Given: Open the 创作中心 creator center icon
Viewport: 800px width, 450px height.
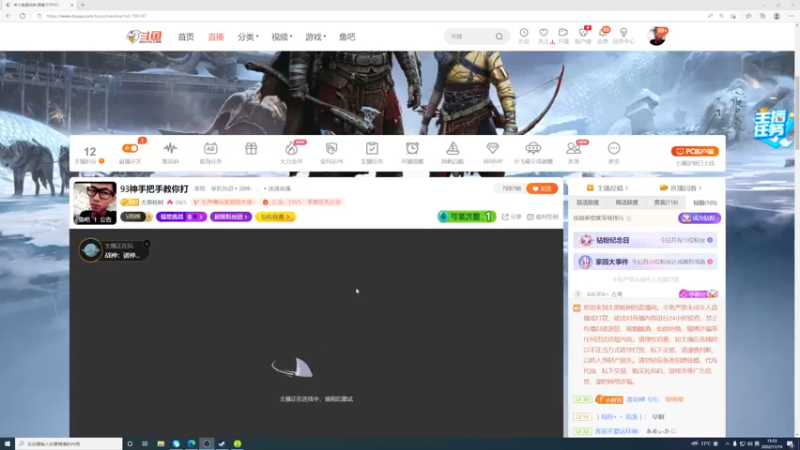Looking at the screenshot, I should click(623, 36).
